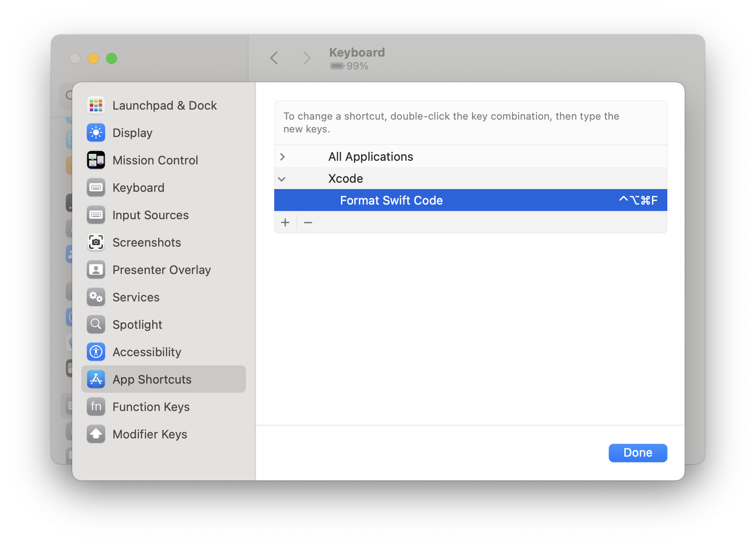This screenshot has width=756, height=548.
Task: Click the Function Keys fn icon
Action: click(x=96, y=407)
